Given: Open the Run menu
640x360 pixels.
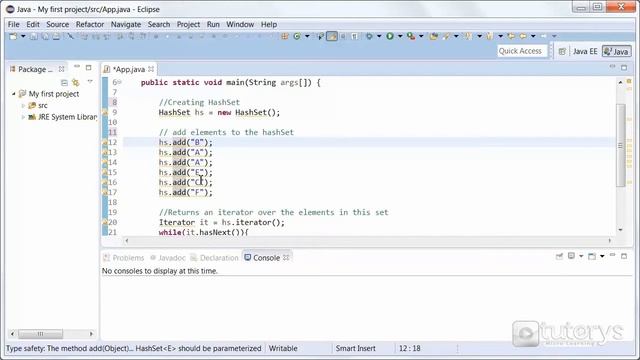Looking at the screenshot, I should tap(213, 24).
